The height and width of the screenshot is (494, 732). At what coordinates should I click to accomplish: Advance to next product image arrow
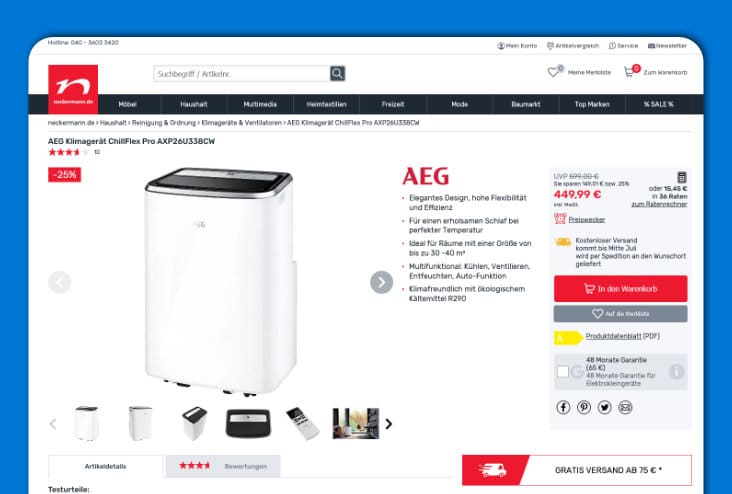pyautogui.click(x=381, y=282)
